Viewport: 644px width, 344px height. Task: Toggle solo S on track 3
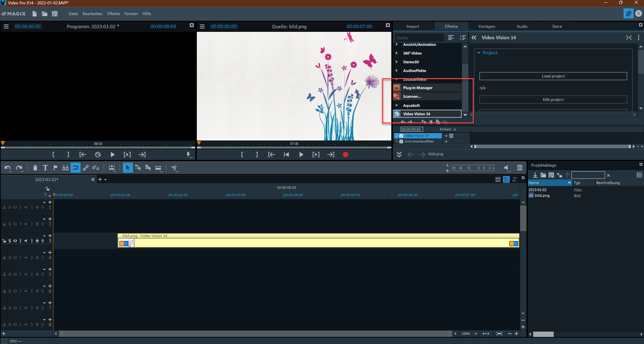[10, 241]
